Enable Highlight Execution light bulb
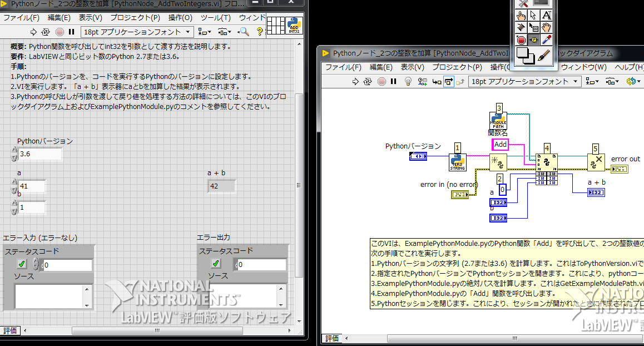Image resolution: width=644 pixels, height=346 pixels. pos(408,81)
